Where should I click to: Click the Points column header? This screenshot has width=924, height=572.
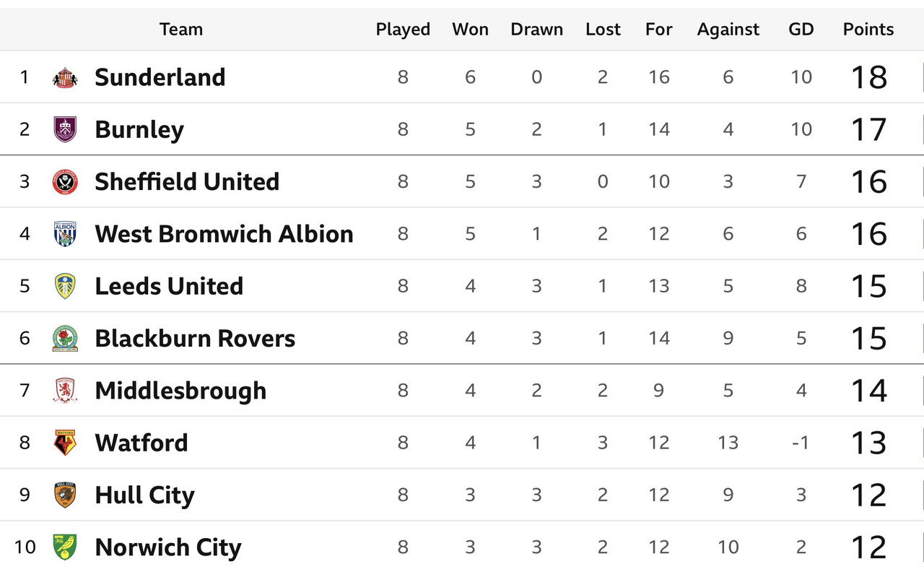(x=868, y=30)
